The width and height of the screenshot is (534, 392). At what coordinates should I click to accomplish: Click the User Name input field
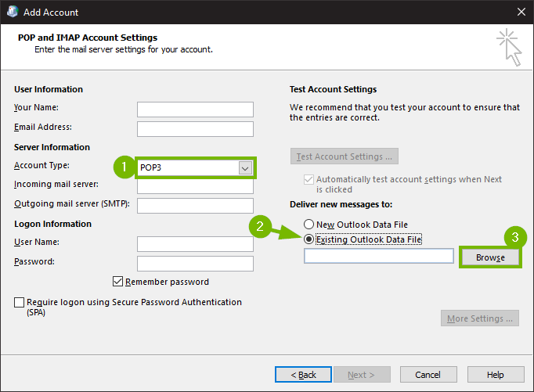tap(195, 244)
